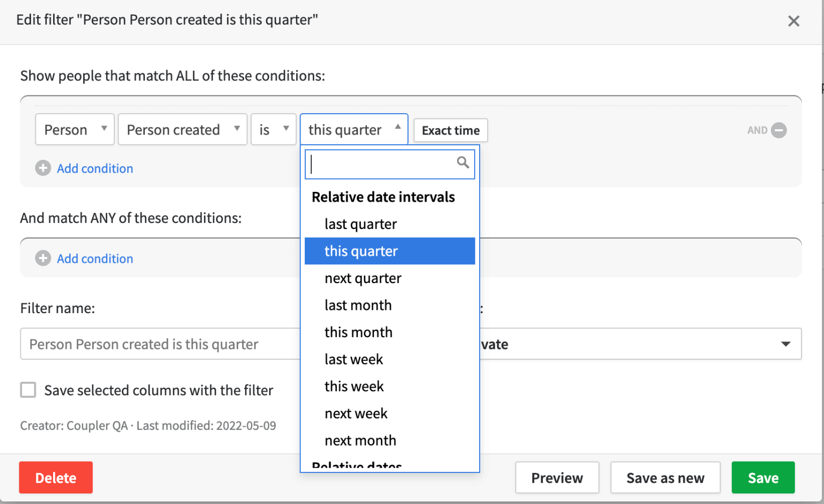The height and width of the screenshot is (504, 824).
Task: Open the is operator dropdown
Action: pyautogui.click(x=274, y=129)
